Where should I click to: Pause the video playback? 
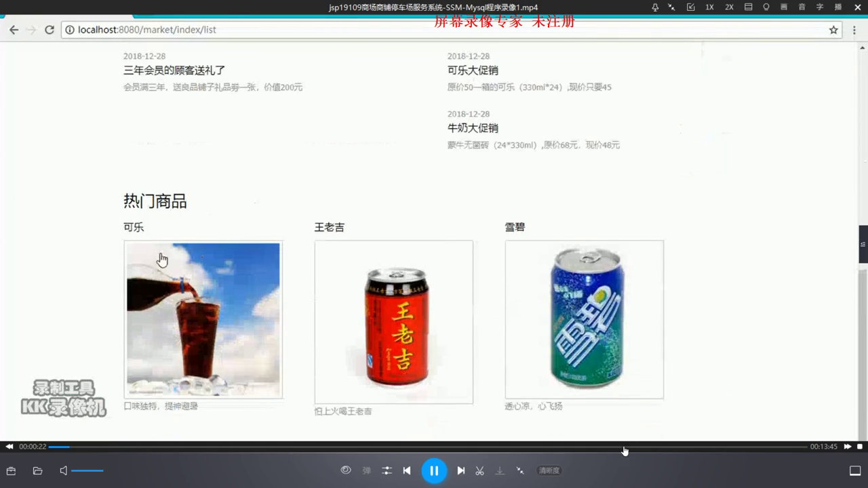(x=434, y=470)
